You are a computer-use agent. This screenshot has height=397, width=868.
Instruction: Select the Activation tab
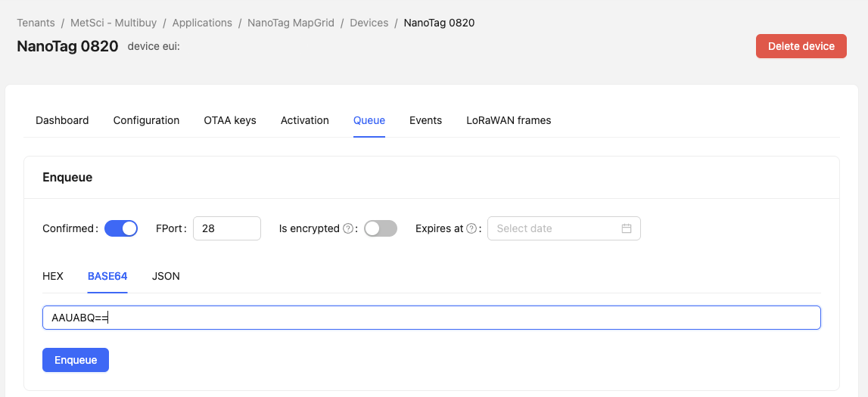click(x=304, y=120)
